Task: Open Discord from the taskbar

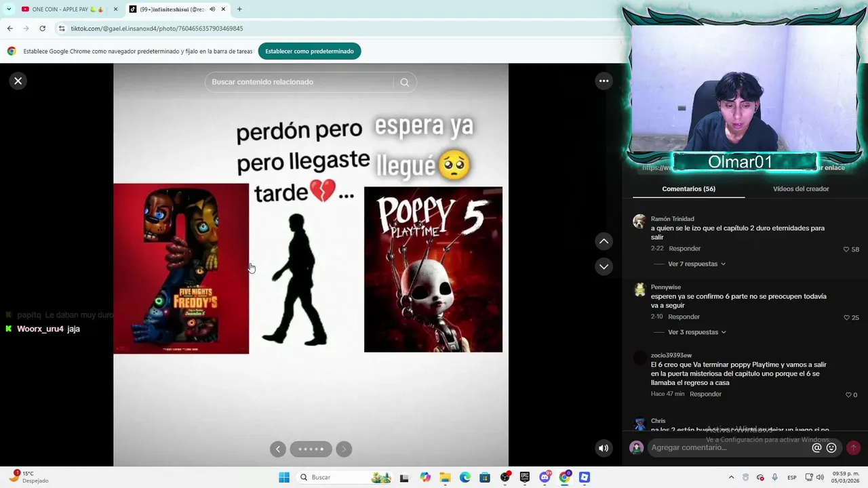Action: pyautogui.click(x=545, y=477)
